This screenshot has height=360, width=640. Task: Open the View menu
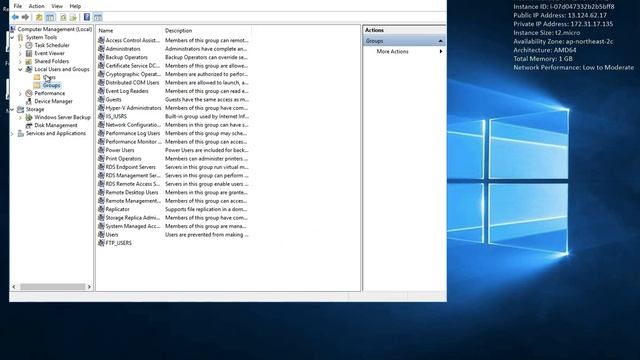(x=57, y=6)
